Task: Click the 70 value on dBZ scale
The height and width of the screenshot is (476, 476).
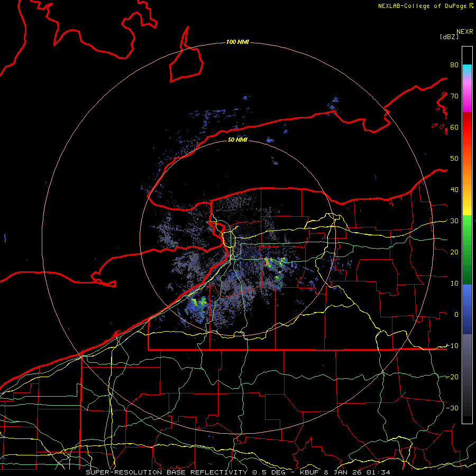Action: [454, 96]
